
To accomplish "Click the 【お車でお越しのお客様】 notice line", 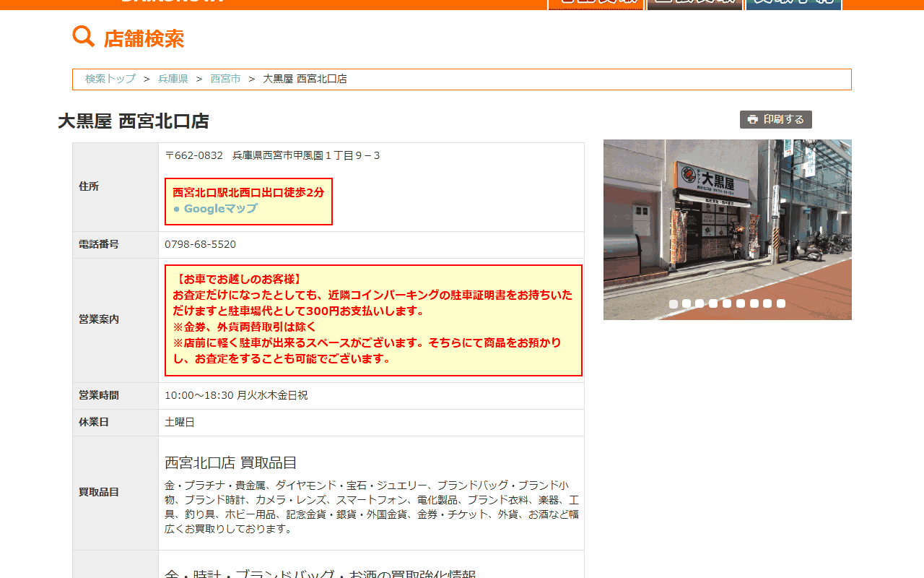I will (x=237, y=280).
